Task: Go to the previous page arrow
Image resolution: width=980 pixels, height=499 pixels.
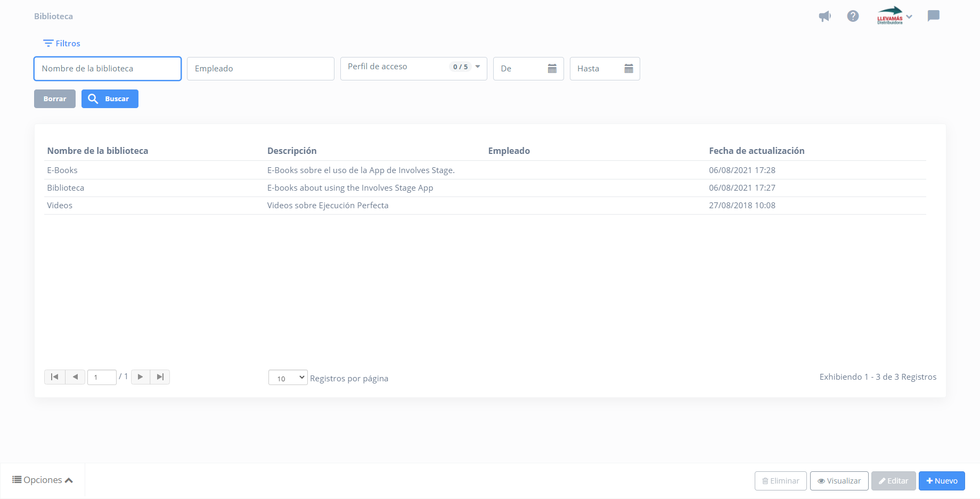Action: (75, 377)
